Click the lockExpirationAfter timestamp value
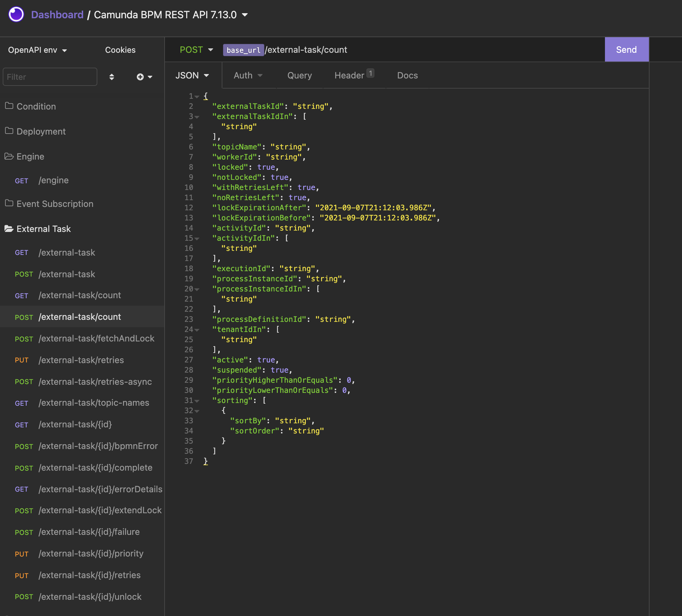The width and height of the screenshot is (682, 616). (373, 208)
